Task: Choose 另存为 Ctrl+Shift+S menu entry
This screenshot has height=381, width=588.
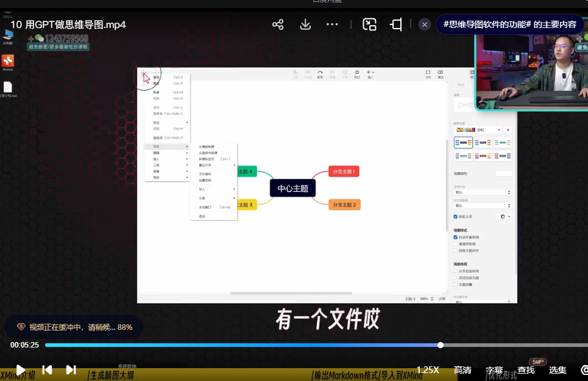Action: (167, 114)
